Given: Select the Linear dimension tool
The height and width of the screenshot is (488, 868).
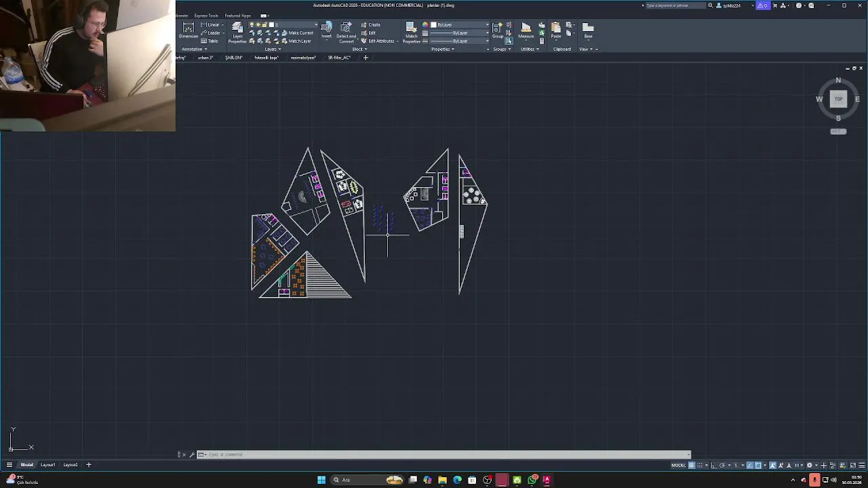Looking at the screenshot, I should click(x=211, y=24).
